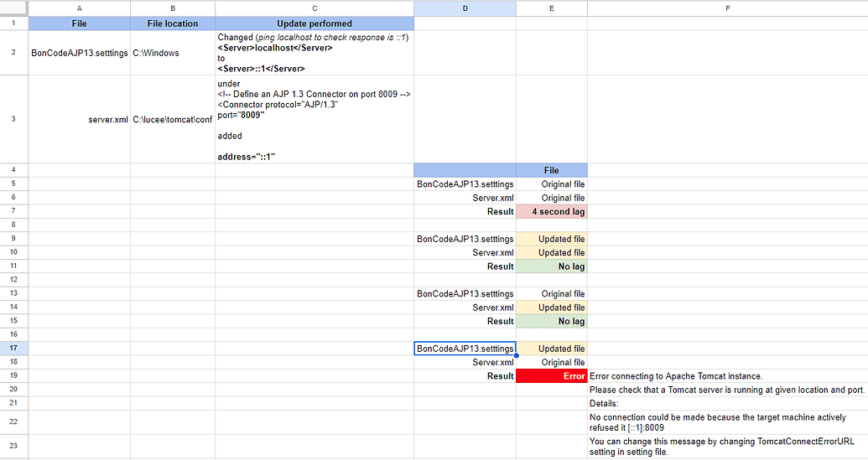Select row 19 header

coord(14,375)
